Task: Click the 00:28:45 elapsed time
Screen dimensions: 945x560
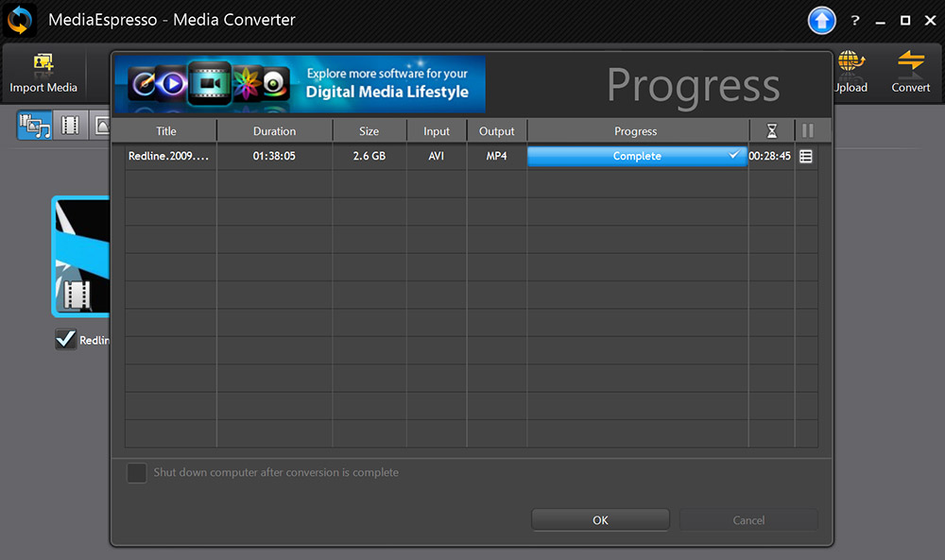Action: 769,156
